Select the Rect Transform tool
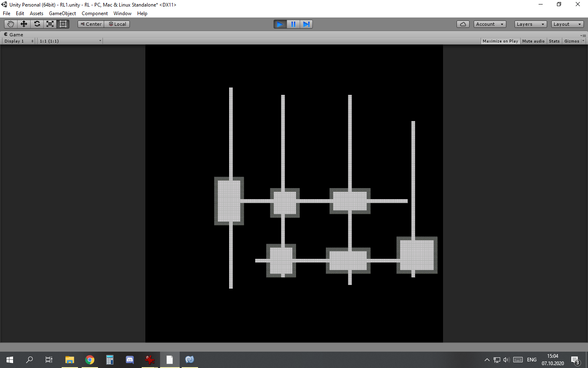 point(63,24)
